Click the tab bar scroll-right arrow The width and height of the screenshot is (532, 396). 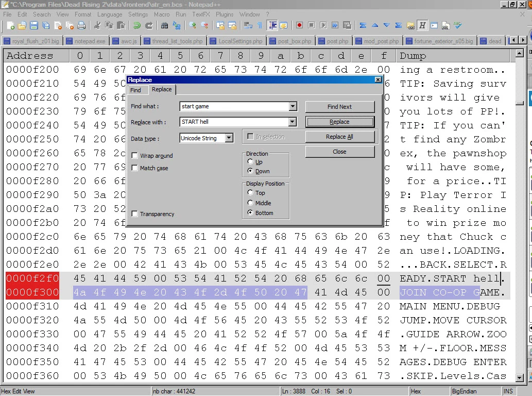[523, 40]
